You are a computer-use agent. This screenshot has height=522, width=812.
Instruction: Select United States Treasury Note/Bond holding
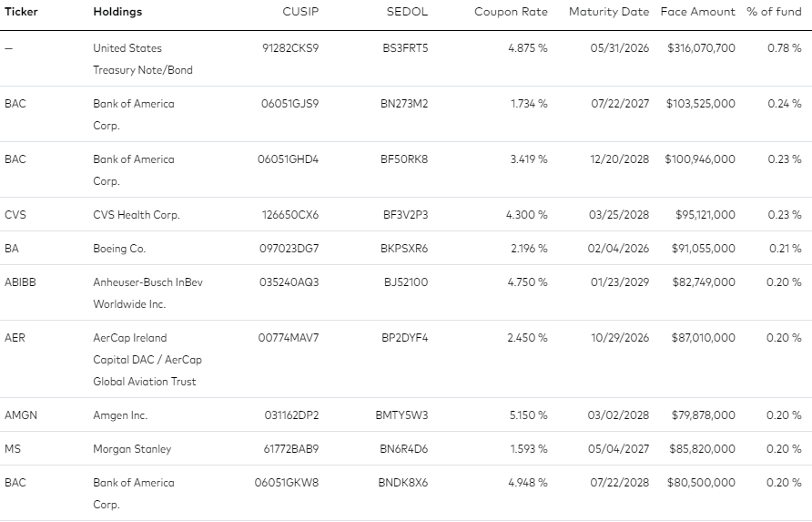pyautogui.click(x=143, y=59)
